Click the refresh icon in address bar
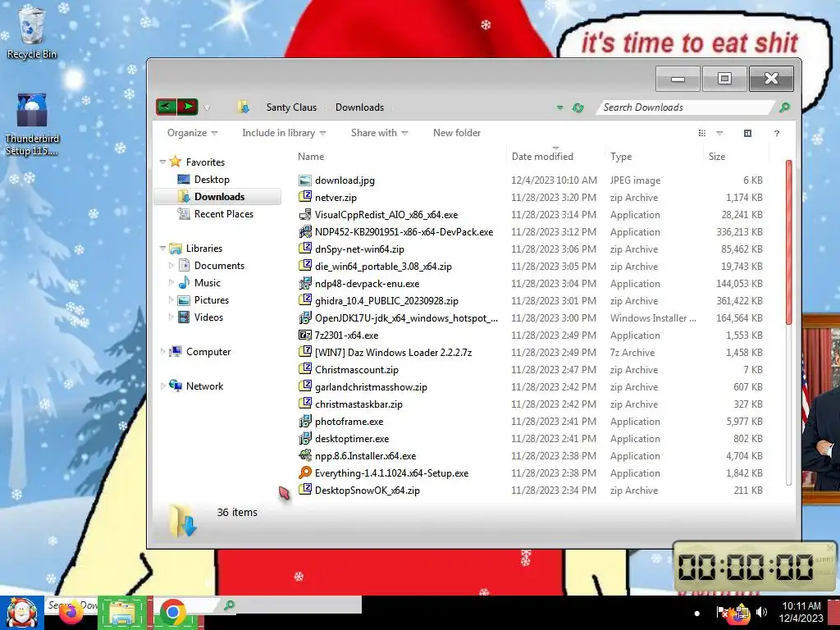This screenshot has width=840, height=630. pos(577,107)
